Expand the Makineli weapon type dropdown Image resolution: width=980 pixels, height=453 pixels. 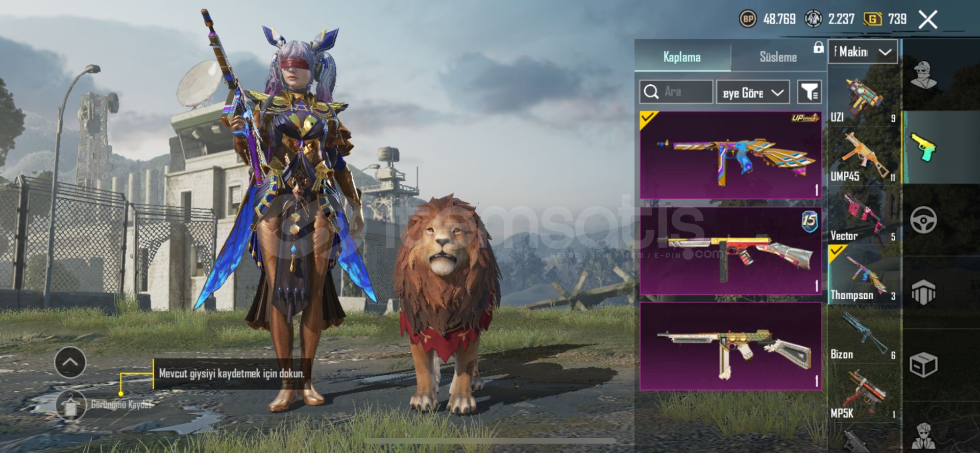coord(863,52)
